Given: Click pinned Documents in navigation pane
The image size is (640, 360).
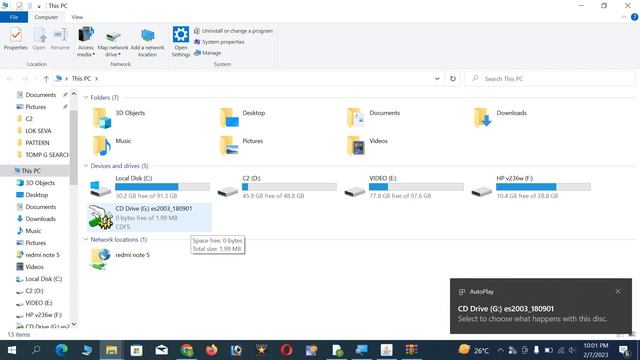Looking at the screenshot, I should 40,95.
